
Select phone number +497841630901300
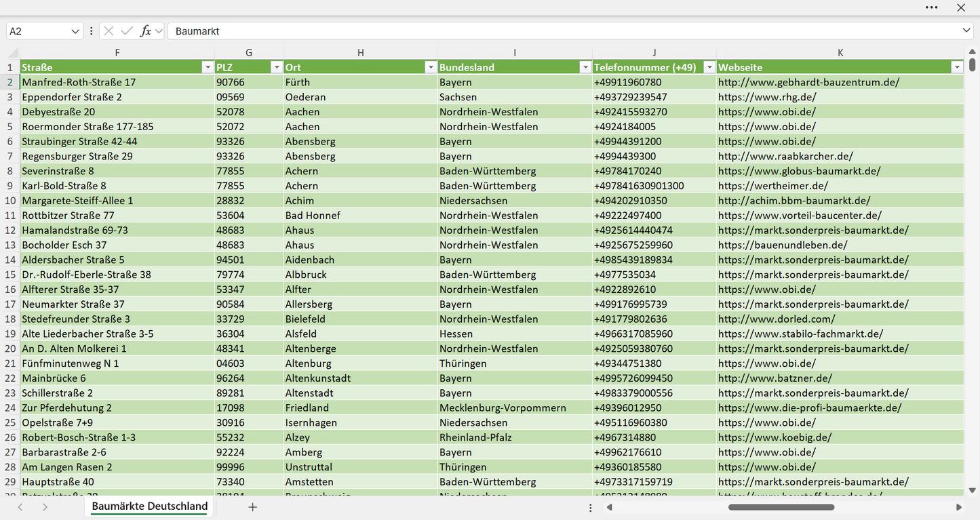coord(654,186)
